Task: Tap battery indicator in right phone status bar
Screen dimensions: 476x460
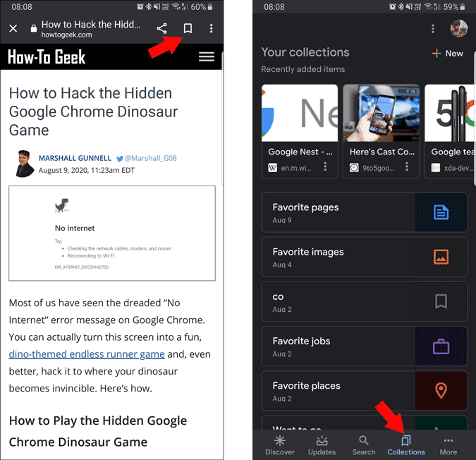Action: coord(463,6)
